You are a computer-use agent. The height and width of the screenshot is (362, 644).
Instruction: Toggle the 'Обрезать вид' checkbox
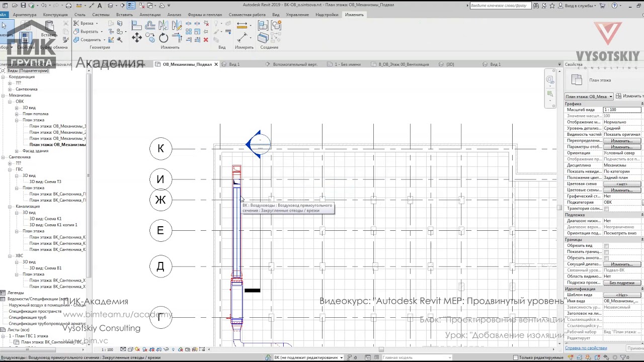606,246
